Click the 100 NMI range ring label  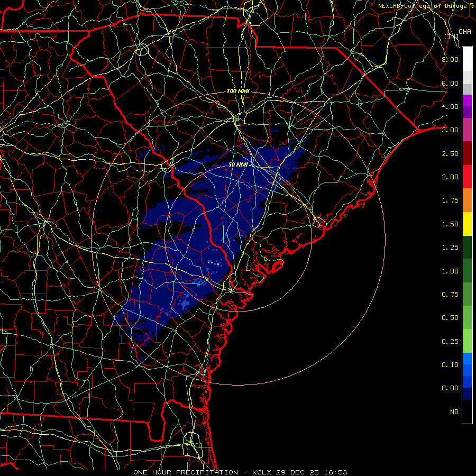pos(238,91)
